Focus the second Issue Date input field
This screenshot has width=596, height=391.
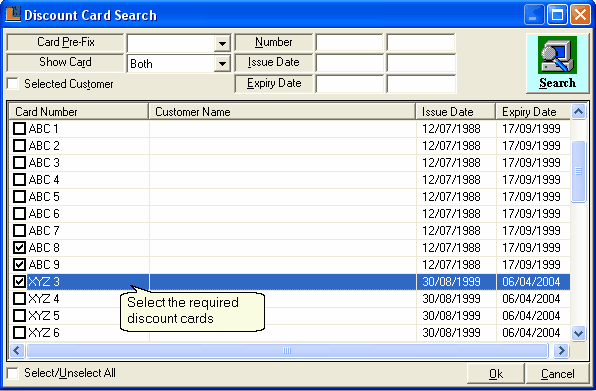pyautogui.click(x=421, y=63)
